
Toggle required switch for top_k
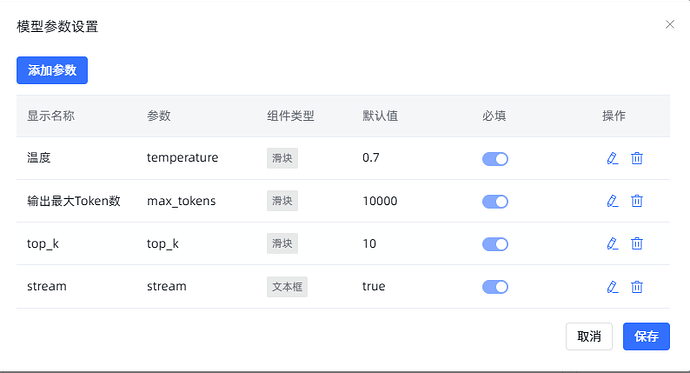coord(495,244)
